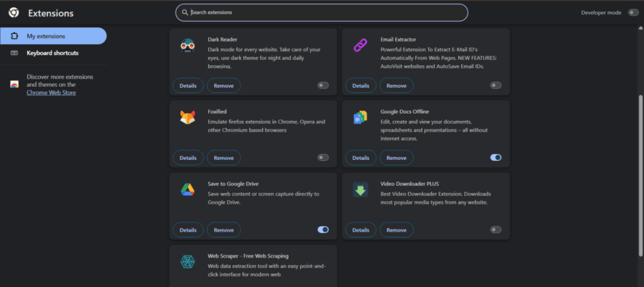644x287 pixels.
Task: Click Web Scraper - Free Web Scraping title
Action: 248,256
